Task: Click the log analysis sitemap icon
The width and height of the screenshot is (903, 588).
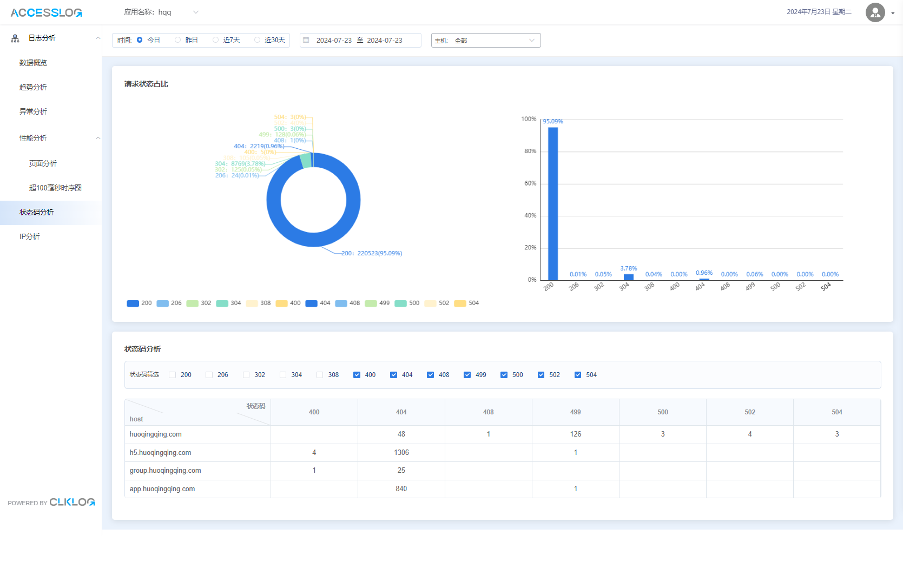Action: pos(15,38)
